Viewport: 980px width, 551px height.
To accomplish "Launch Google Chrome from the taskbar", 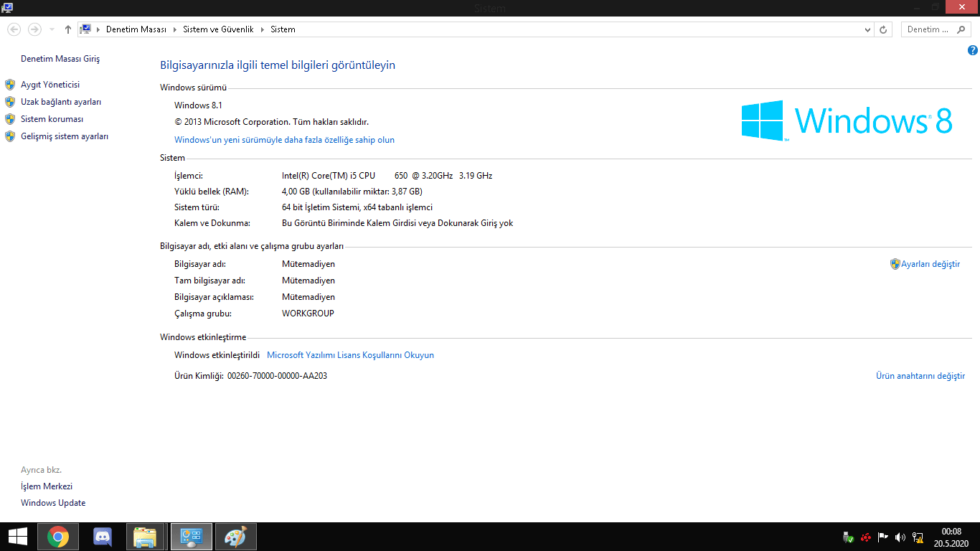I will click(58, 537).
